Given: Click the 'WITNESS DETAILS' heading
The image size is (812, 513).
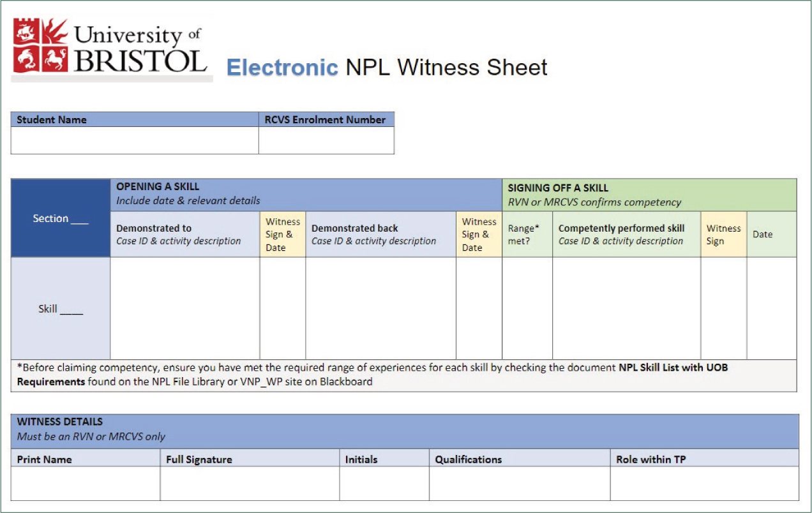Looking at the screenshot, I should (x=60, y=422).
